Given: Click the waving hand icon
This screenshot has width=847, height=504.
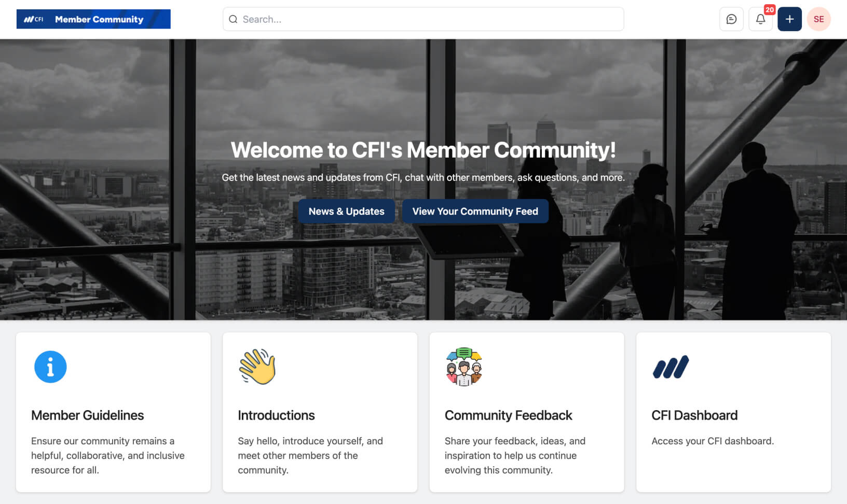Looking at the screenshot, I should pyautogui.click(x=257, y=367).
